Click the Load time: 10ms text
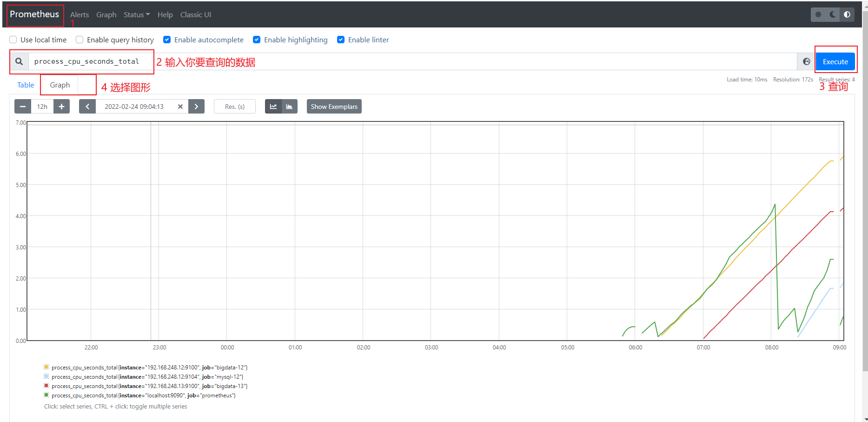The image size is (868, 422). coord(747,80)
